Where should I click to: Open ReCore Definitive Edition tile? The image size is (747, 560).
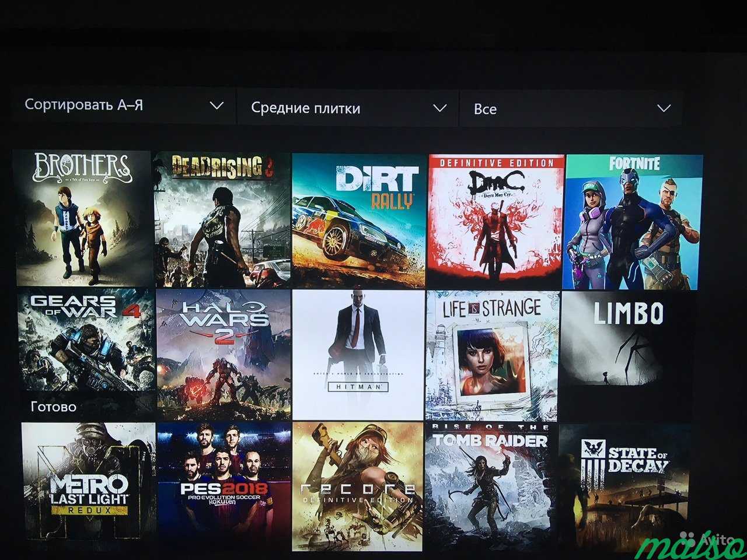click(x=358, y=488)
